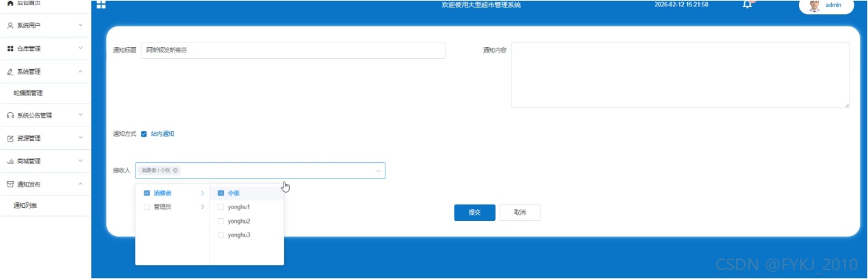Click the yonghu2 option text
The width and height of the screenshot is (868, 279).
(x=239, y=222)
